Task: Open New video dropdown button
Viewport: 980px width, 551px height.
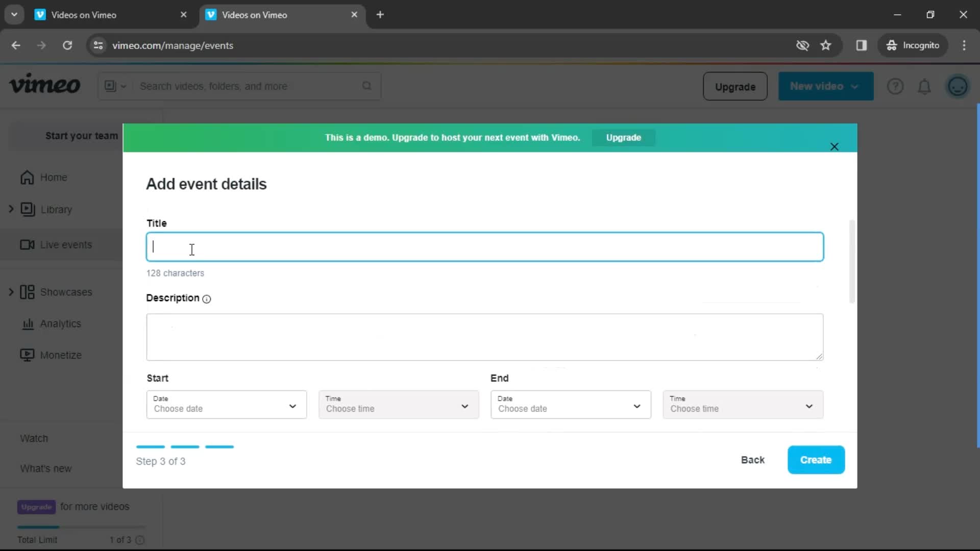Action: pyautogui.click(x=825, y=86)
